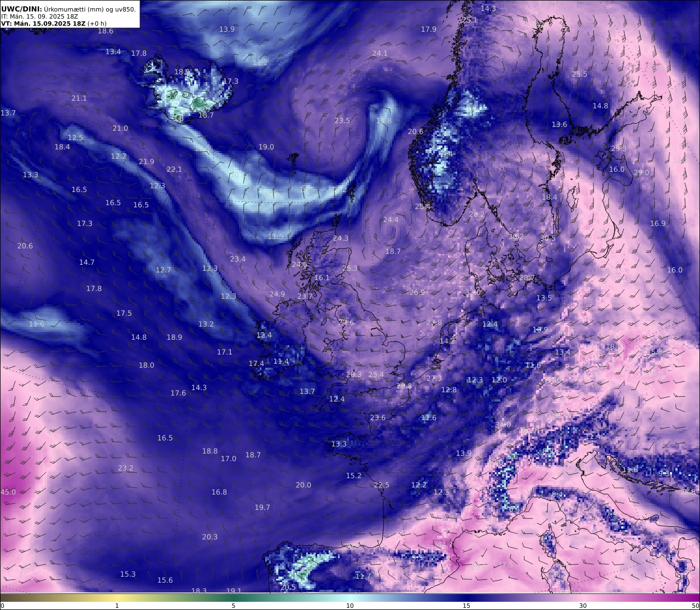The height and width of the screenshot is (610, 700).
Task: Click the 15.3 value label
Action: pos(127,574)
